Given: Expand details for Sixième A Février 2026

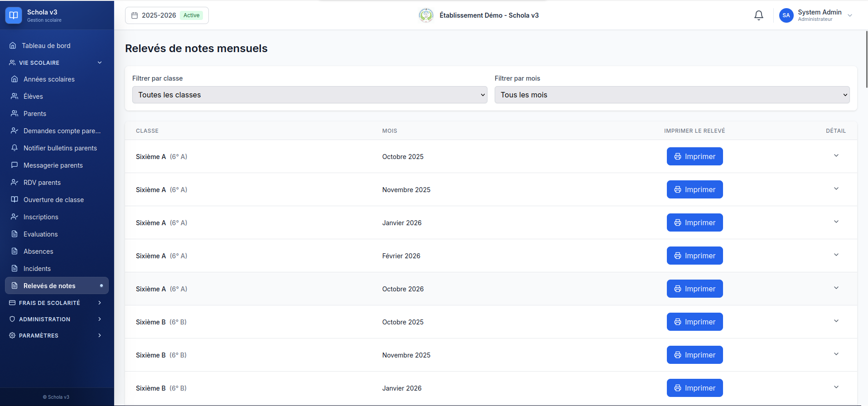Looking at the screenshot, I should tap(836, 255).
